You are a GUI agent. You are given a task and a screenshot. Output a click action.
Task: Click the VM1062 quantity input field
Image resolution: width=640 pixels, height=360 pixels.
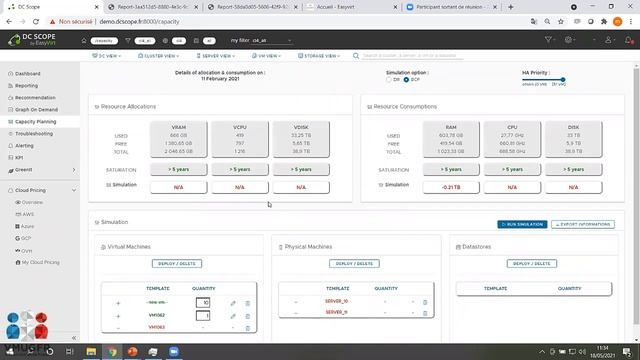pos(203,316)
